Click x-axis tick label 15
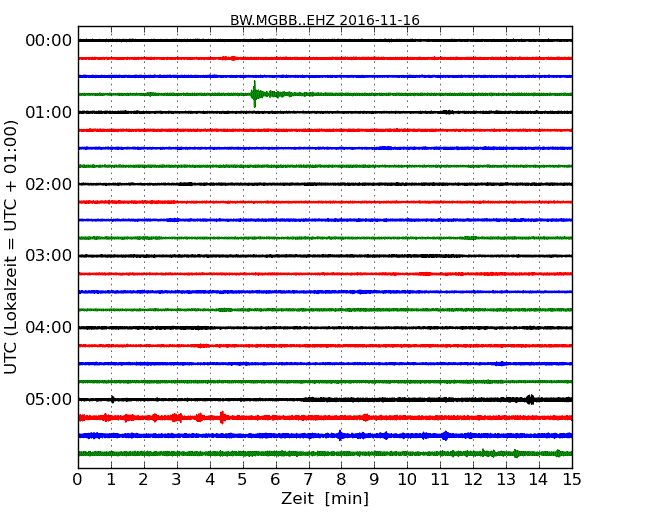Viewport: 650px width, 520px height. (x=572, y=480)
